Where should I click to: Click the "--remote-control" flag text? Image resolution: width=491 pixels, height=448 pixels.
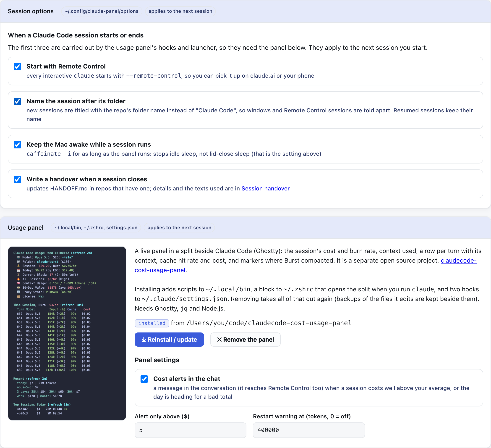(154, 76)
